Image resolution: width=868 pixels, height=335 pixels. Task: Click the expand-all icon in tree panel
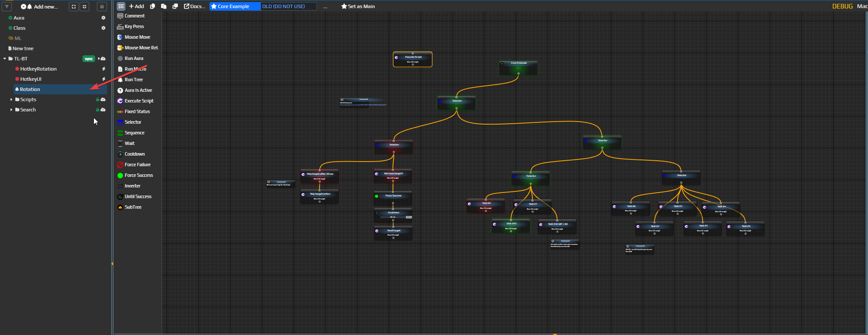[x=74, y=6]
